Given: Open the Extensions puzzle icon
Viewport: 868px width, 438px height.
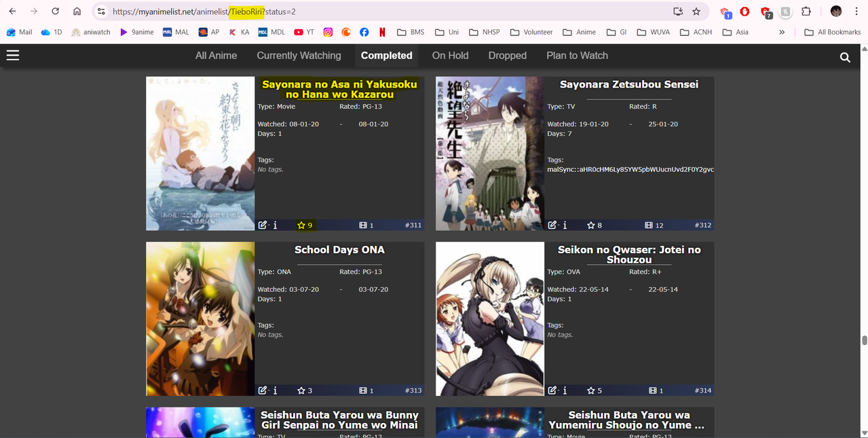Looking at the screenshot, I should [806, 12].
